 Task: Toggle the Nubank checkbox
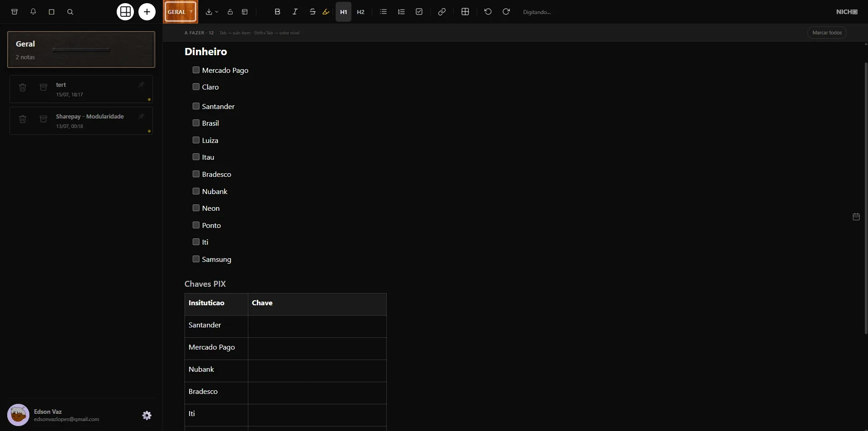[196, 191]
